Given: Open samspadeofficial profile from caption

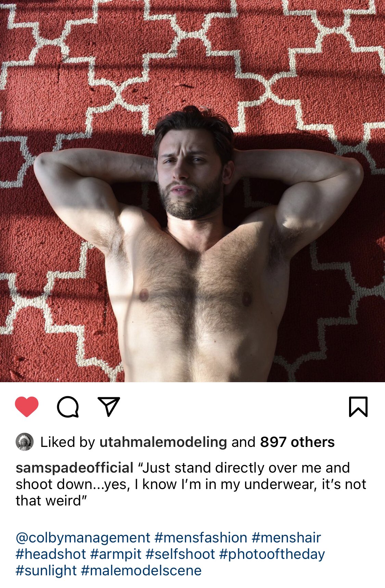Looking at the screenshot, I should pos(75,468).
